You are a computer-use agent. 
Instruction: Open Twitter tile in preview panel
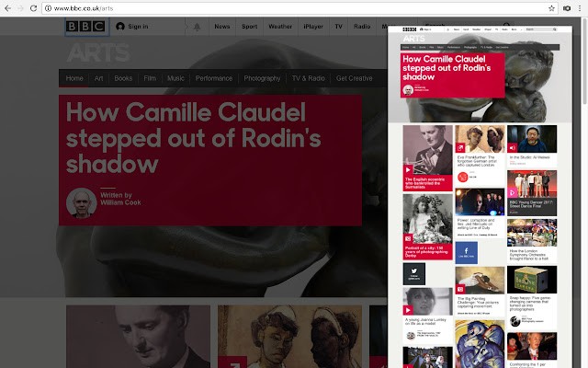(x=413, y=274)
